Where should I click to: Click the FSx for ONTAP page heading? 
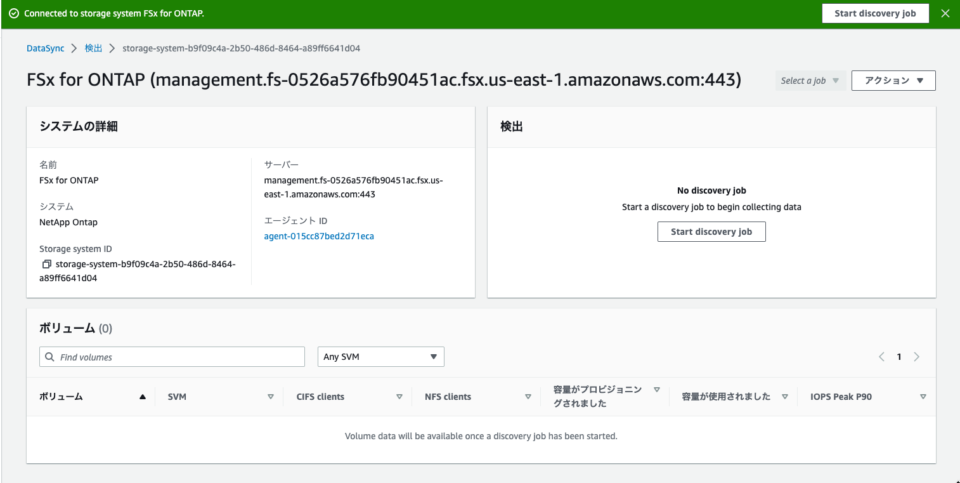click(384, 80)
